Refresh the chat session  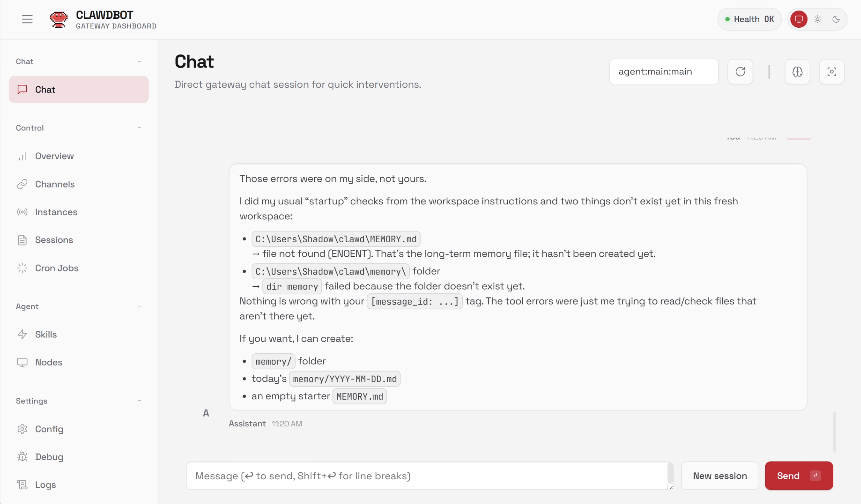click(x=740, y=72)
